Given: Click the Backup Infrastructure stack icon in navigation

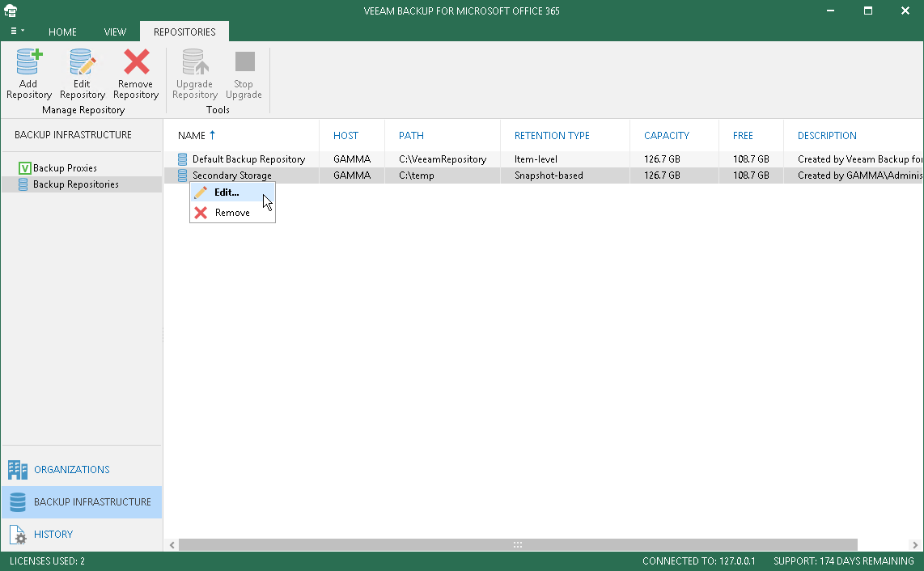Looking at the screenshot, I should click(x=18, y=502).
